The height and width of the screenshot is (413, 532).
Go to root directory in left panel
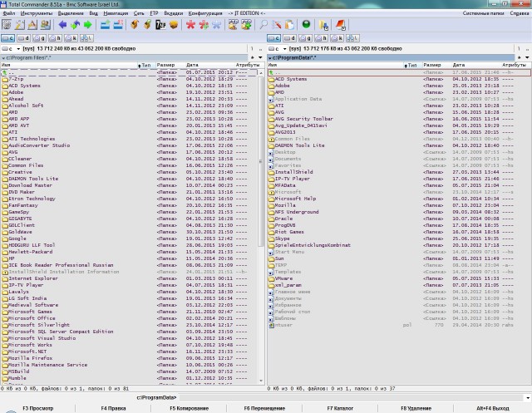point(252,49)
